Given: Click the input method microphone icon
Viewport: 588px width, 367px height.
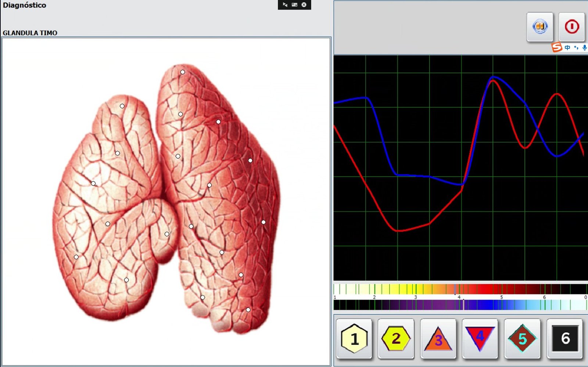Looking at the screenshot, I should (x=584, y=47).
